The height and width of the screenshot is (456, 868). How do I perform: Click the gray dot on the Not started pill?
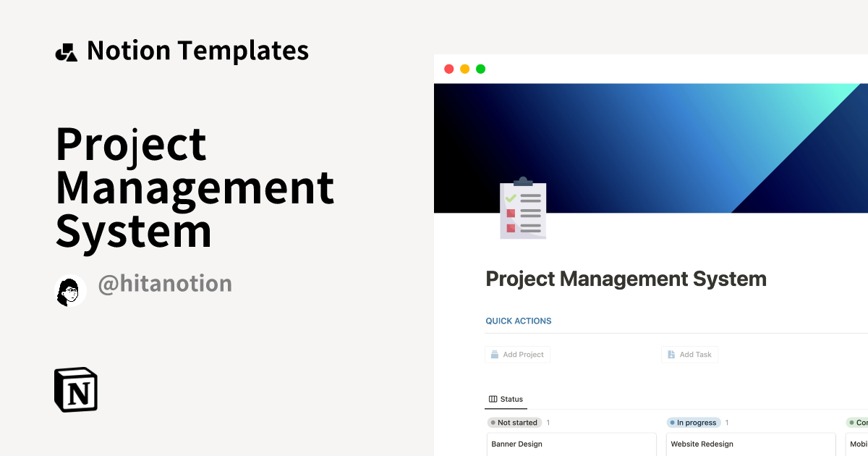(493, 422)
